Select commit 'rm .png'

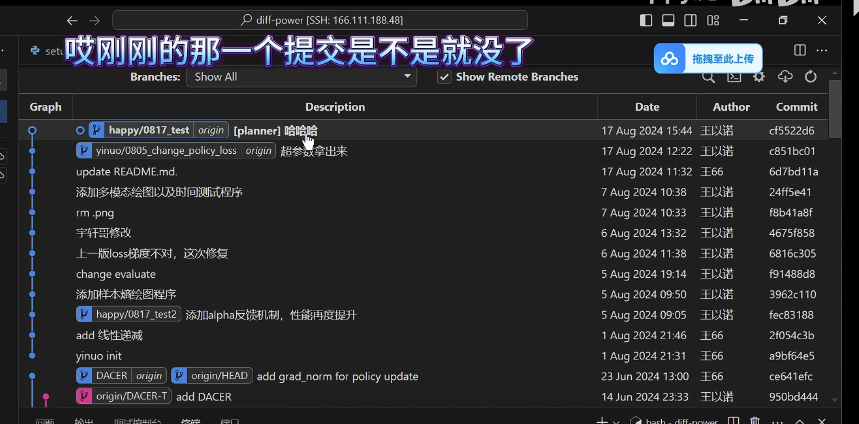95,213
